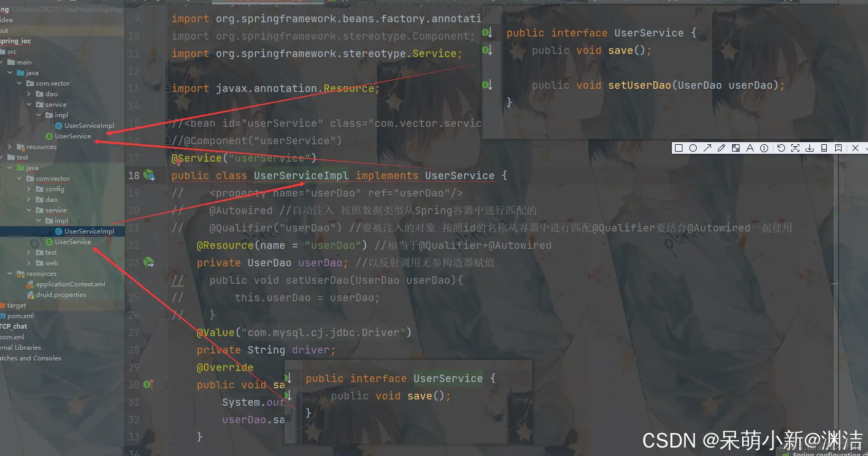Open druid.properties file
Screen dimensions: 868x456
coord(57,295)
